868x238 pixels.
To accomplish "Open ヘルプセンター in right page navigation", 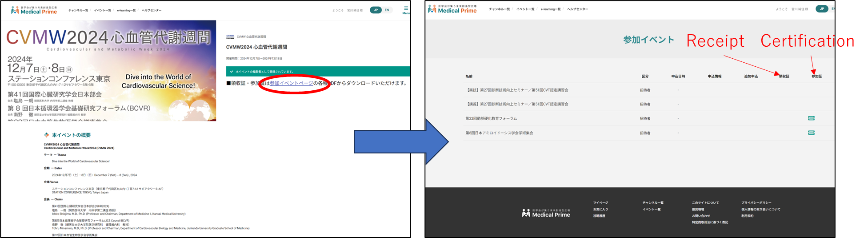I will tap(577, 9).
